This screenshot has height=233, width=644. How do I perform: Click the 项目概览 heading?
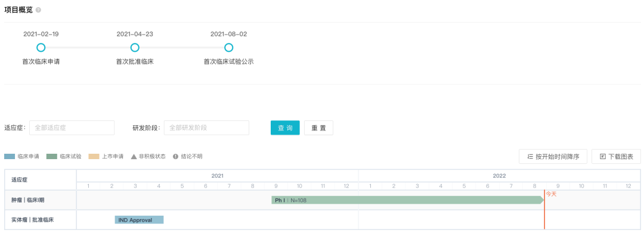click(x=18, y=10)
